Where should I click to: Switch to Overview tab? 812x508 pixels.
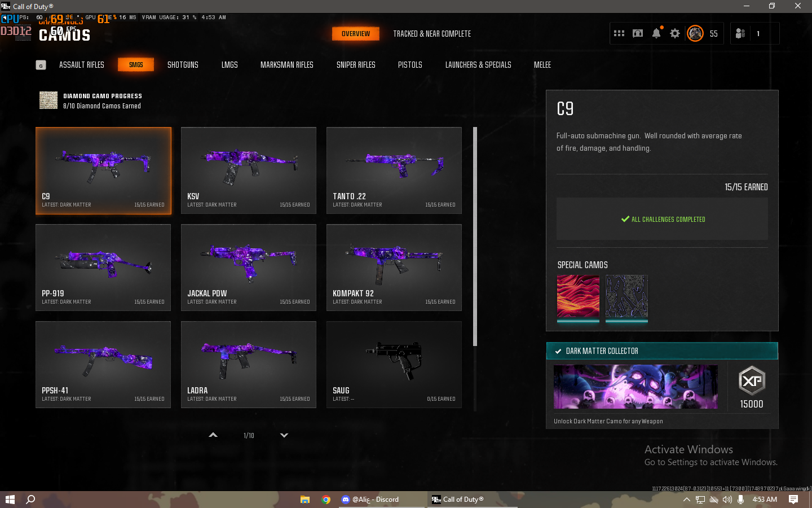[355, 34]
